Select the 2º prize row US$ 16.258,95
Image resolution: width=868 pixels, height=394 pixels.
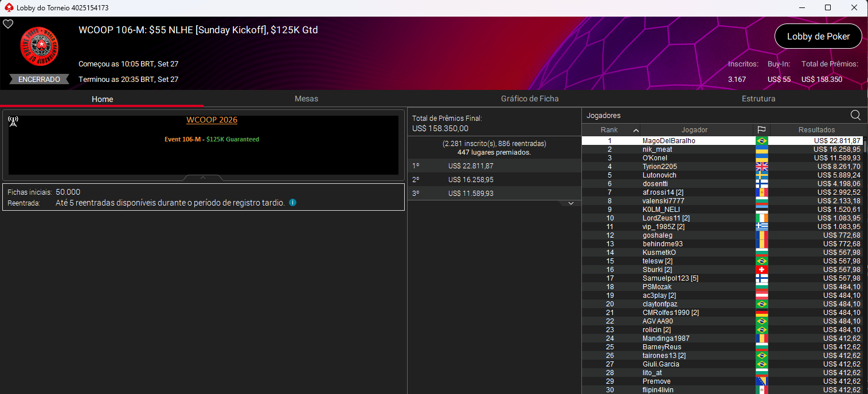494,180
